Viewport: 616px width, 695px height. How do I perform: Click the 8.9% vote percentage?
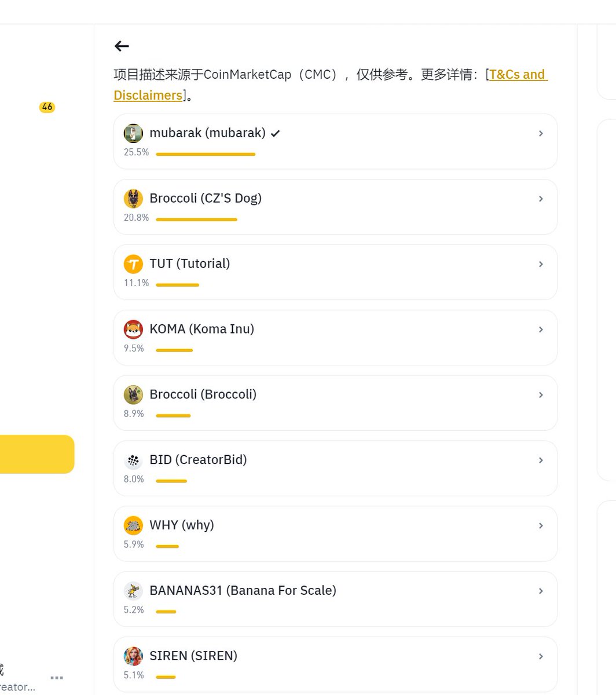click(x=134, y=414)
